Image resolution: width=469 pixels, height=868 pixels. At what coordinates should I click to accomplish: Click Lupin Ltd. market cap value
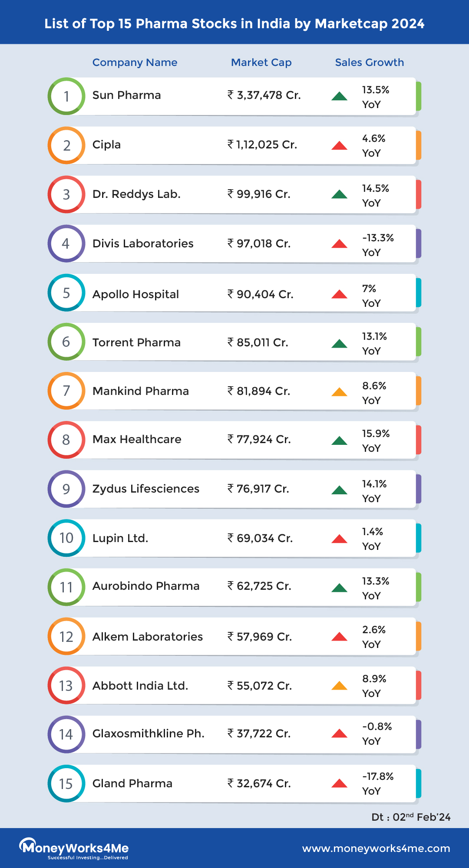260,538
